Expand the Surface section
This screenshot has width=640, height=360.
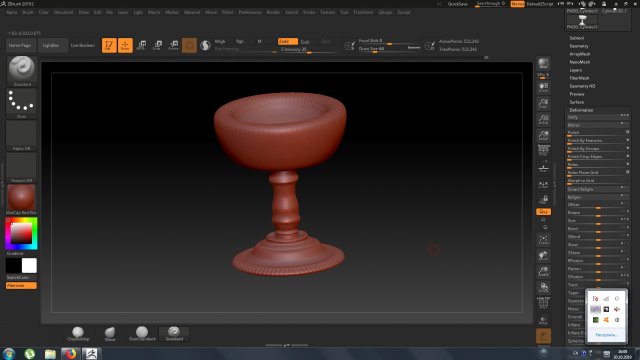577,102
